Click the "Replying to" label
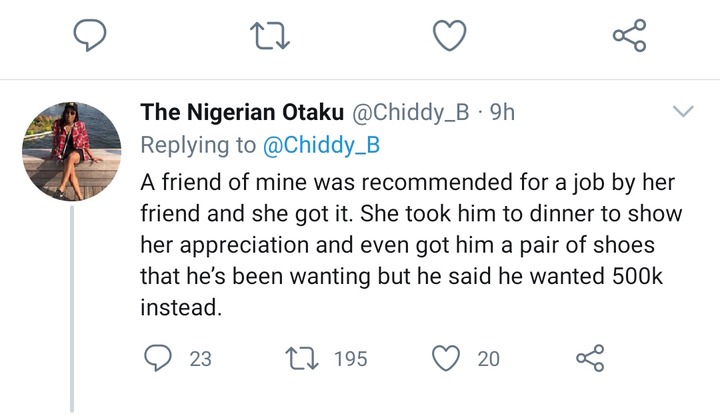Screen dimensions: 720x416 click(x=198, y=145)
